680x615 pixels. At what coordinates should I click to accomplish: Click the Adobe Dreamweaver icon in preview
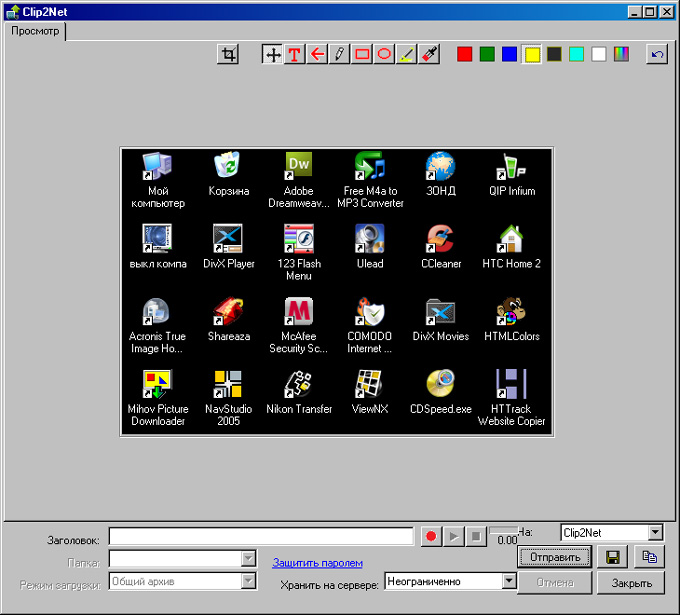pyautogui.click(x=299, y=165)
